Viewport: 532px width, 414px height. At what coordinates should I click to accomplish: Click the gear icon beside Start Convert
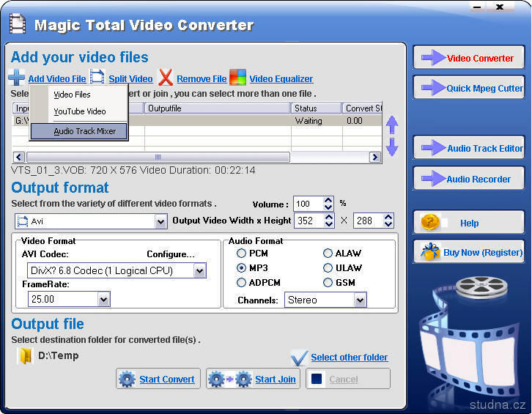(128, 379)
